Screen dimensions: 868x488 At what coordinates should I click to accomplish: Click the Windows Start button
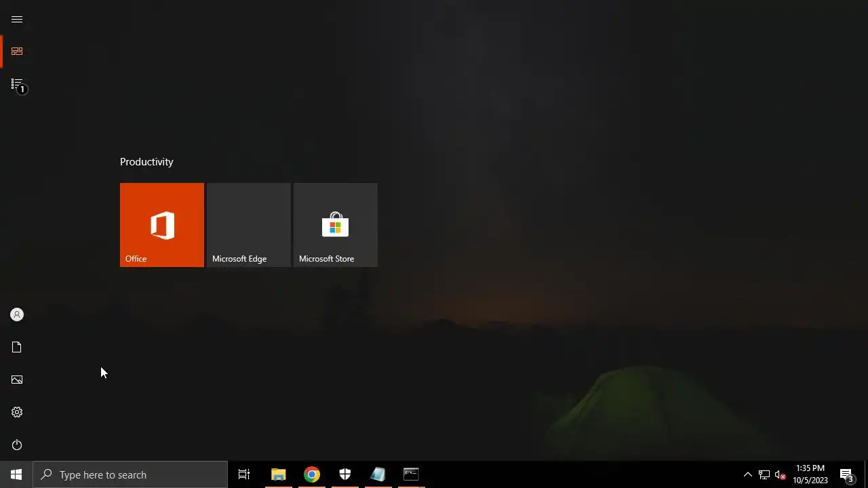(x=16, y=474)
